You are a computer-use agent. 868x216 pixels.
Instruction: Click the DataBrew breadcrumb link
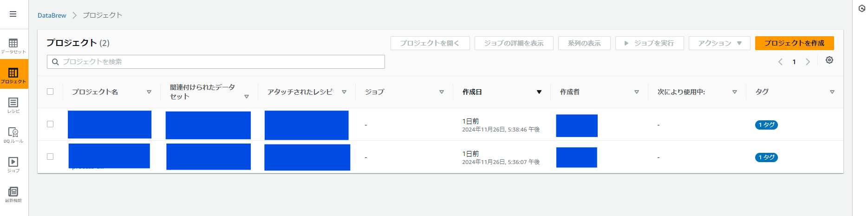[x=52, y=15]
